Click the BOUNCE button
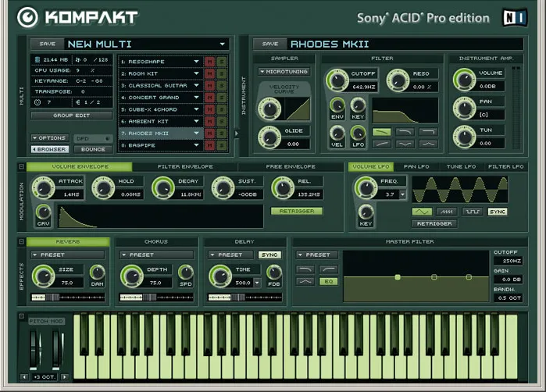The width and height of the screenshot is (546, 392). click(93, 149)
